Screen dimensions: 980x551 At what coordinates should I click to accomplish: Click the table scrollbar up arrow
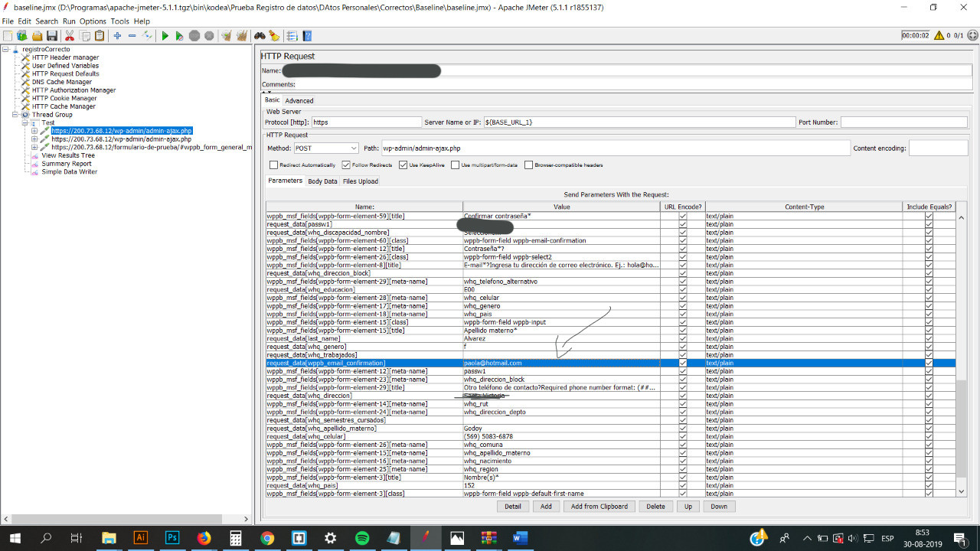coord(962,217)
